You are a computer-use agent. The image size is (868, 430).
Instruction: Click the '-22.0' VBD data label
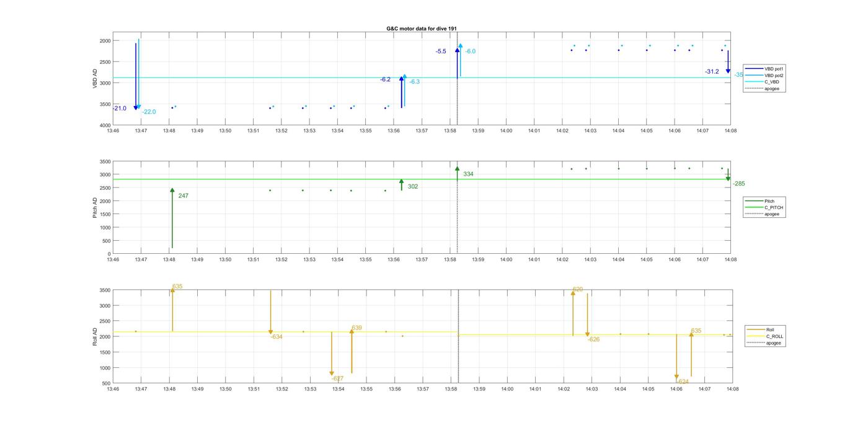click(149, 112)
